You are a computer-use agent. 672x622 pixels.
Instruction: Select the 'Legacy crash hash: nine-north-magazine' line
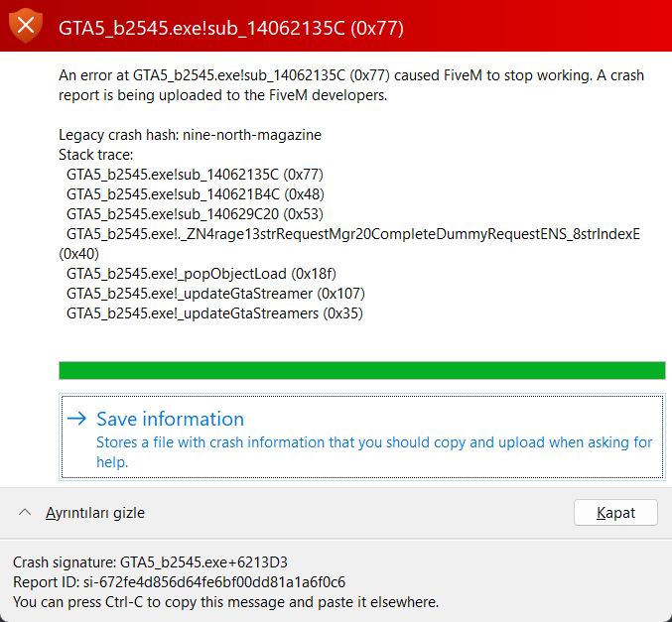click(190, 135)
